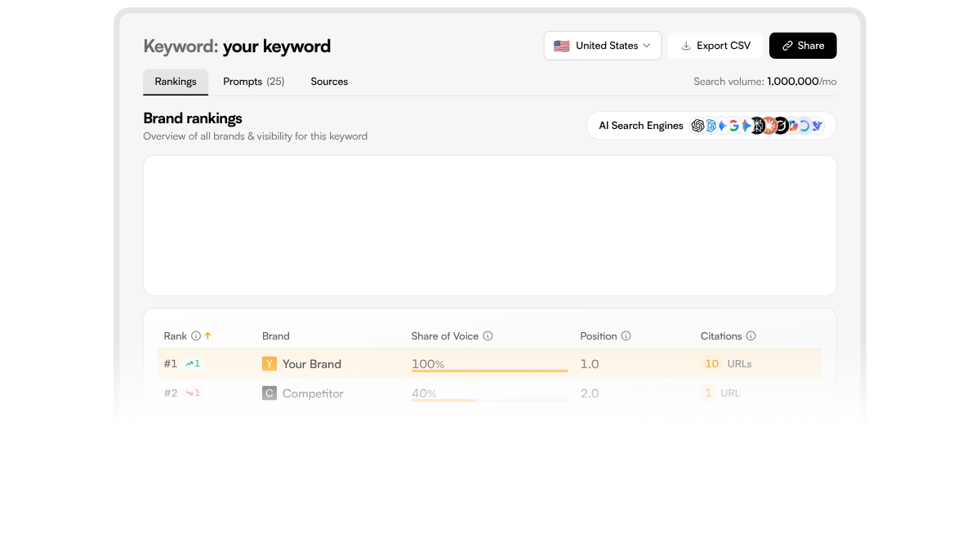Click the Grok engine icon
Screen dimensions: 980x551
782,126
